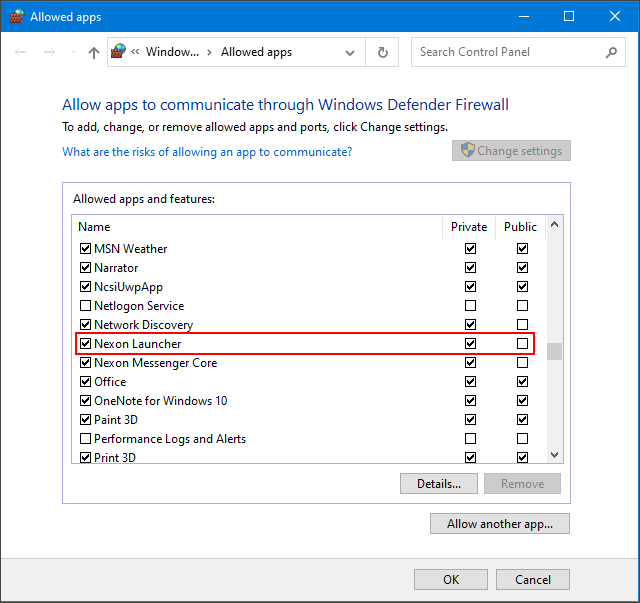The width and height of the screenshot is (640, 603).
Task: Click Allow another app... button
Action: pos(500,524)
